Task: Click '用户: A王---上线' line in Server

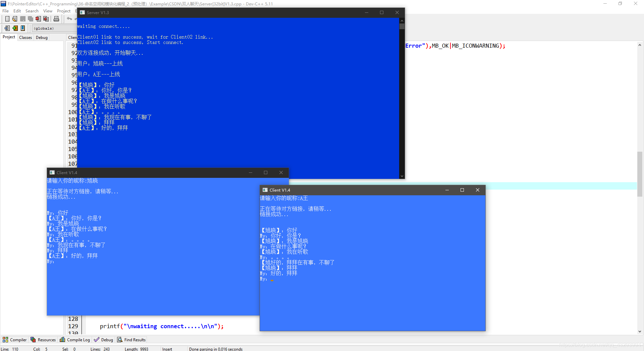Action: [x=99, y=74]
